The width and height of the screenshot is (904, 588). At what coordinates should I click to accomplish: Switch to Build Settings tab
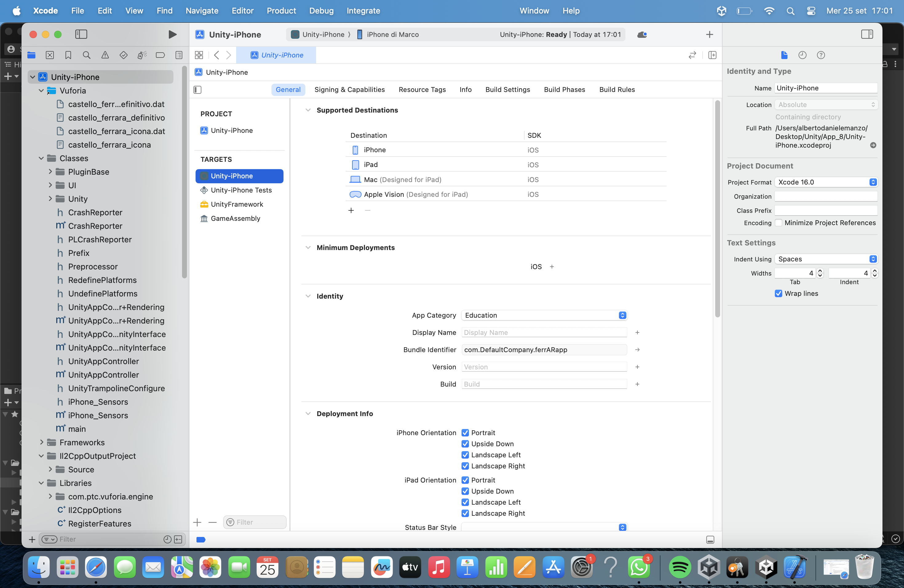point(507,89)
